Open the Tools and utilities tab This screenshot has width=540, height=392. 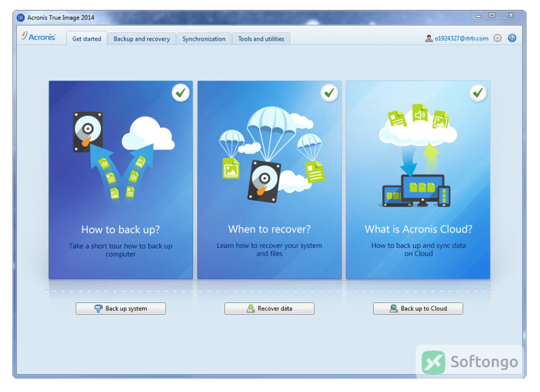(261, 39)
